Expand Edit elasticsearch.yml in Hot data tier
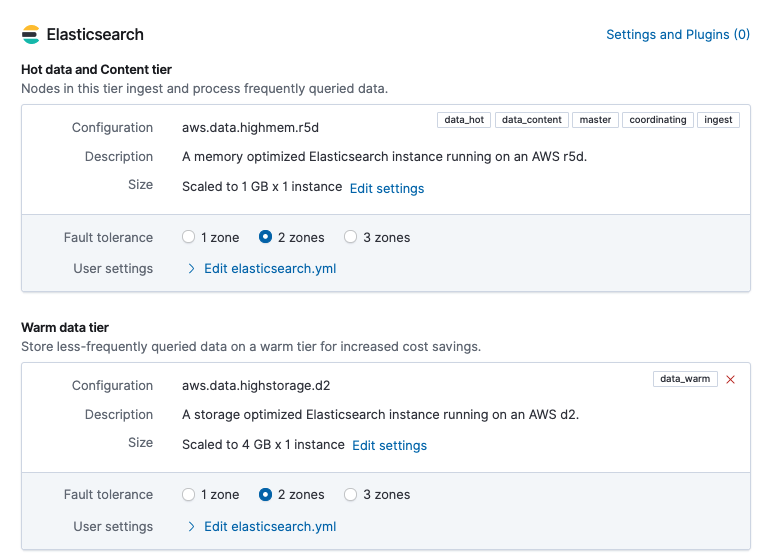Image resolution: width=763 pixels, height=560 pixels. (x=269, y=269)
